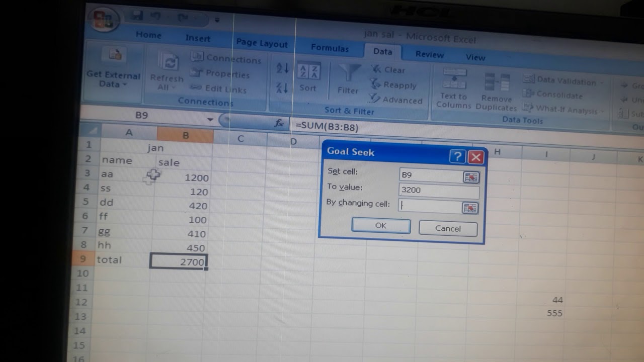The width and height of the screenshot is (644, 362).
Task: Open What-If Analysis dropdown
Action: click(562, 109)
